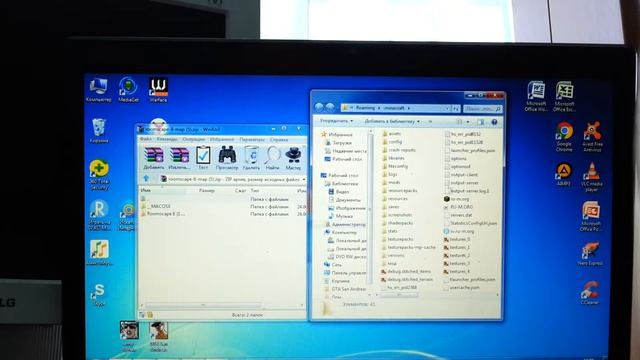Open the Упорядочить dropdown in Explorer
This screenshot has height=360, width=640.
(337, 121)
